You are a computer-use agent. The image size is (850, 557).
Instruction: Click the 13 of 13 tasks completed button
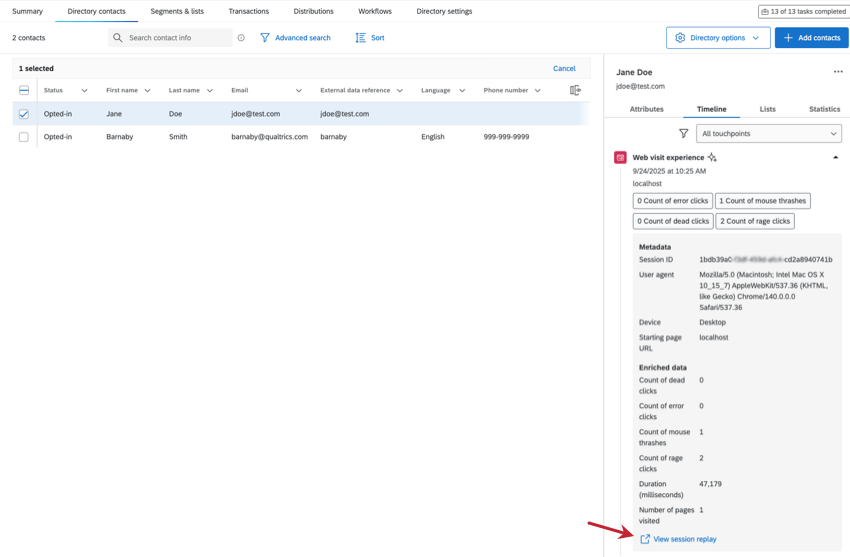pyautogui.click(x=803, y=11)
